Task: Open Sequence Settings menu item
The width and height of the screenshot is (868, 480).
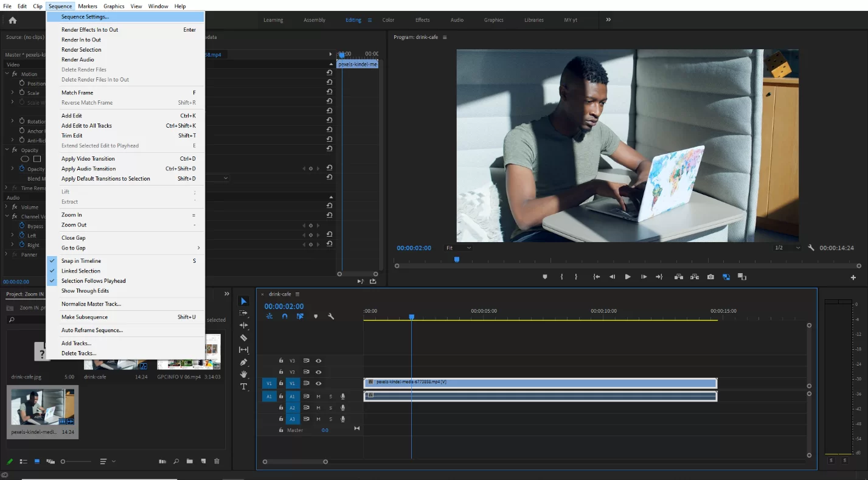Action: [126, 17]
